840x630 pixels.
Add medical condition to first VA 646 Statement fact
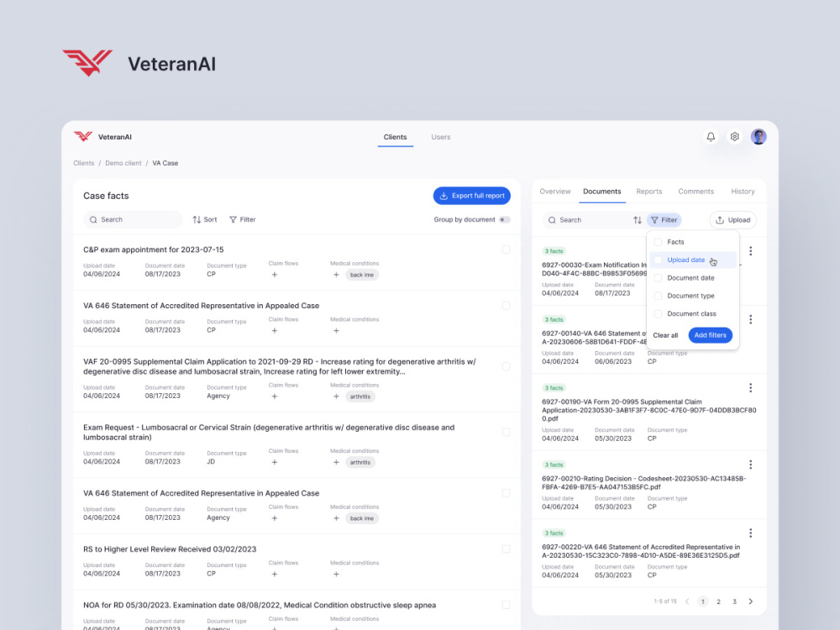336,330
